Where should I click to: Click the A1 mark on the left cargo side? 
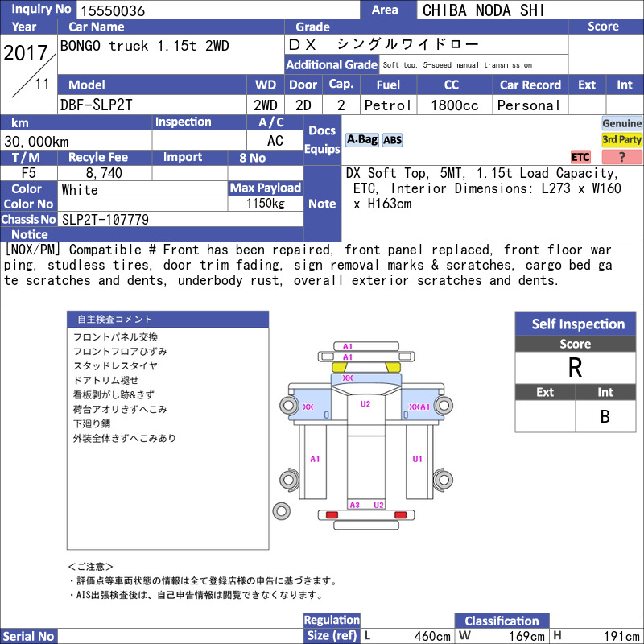pos(315,459)
